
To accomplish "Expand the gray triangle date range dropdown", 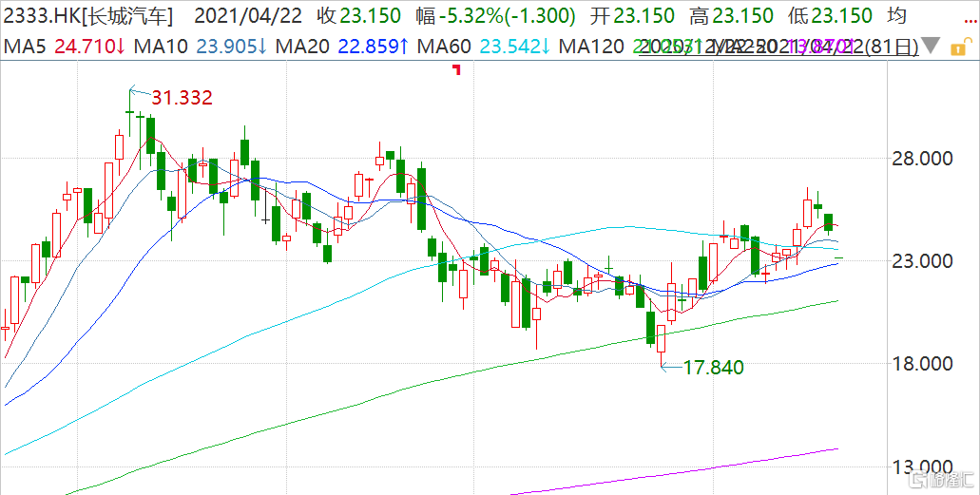I will (931, 46).
